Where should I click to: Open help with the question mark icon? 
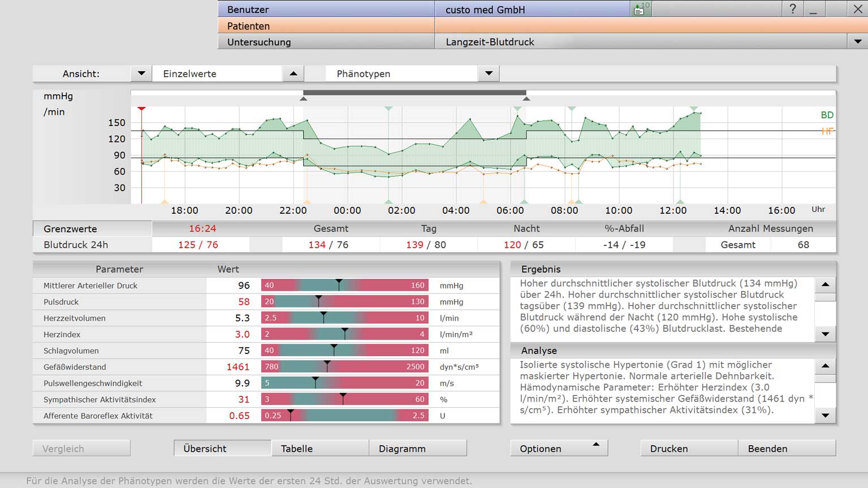pos(792,8)
